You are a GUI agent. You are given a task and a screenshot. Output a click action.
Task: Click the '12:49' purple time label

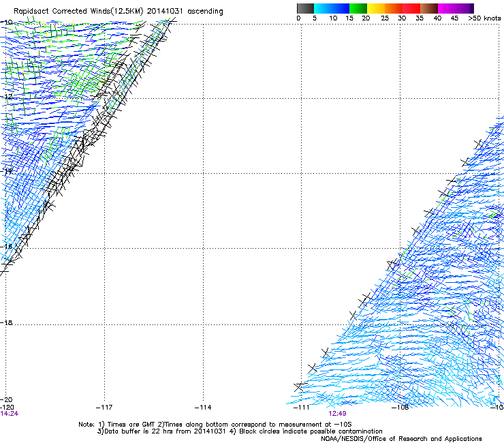337,414
